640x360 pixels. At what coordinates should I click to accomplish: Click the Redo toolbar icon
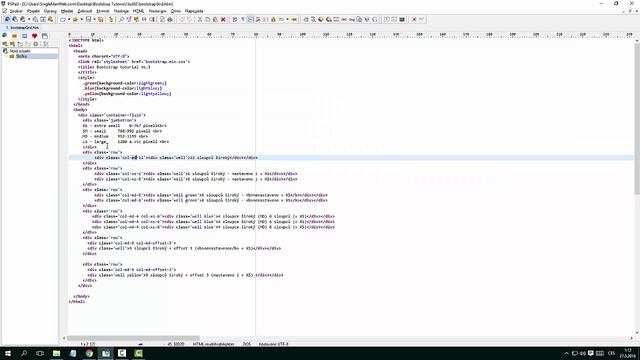pos(189,19)
